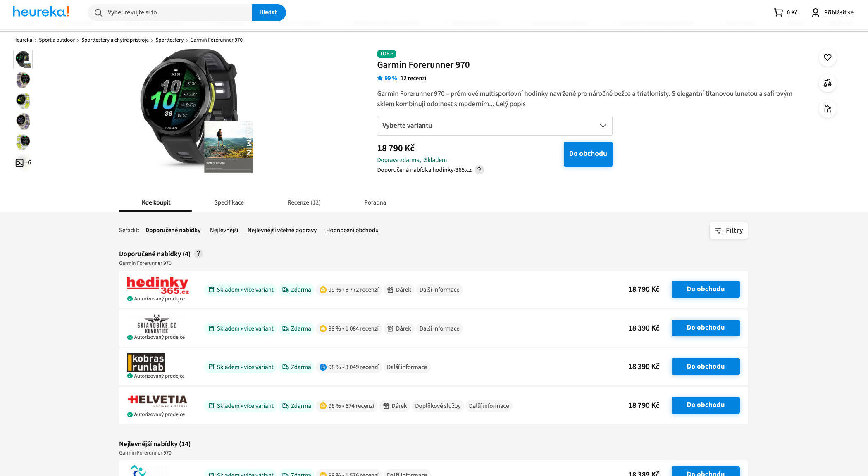Open the Recenze (12) tab
The height and width of the screenshot is (476, 868).
[304, 202]
